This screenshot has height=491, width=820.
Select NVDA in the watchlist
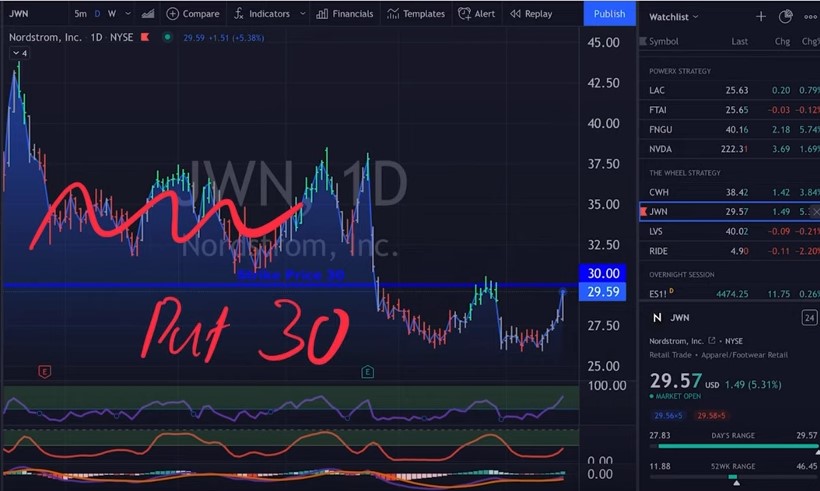pyautogui.click(x=730, y=149)
